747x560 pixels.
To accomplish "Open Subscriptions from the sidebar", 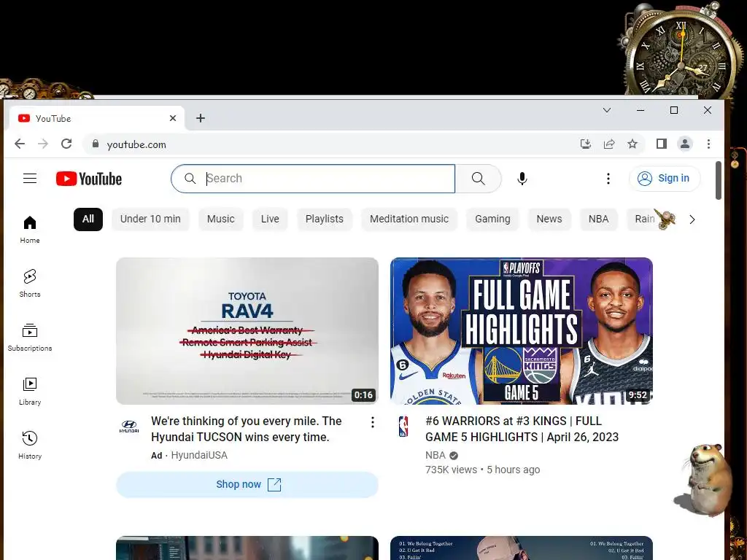I will pos(29,337).
